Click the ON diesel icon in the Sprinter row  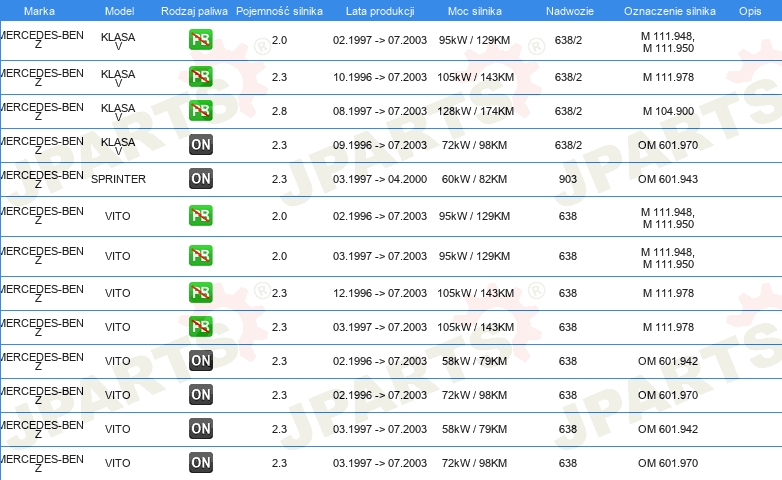click(x=200, y=179)
